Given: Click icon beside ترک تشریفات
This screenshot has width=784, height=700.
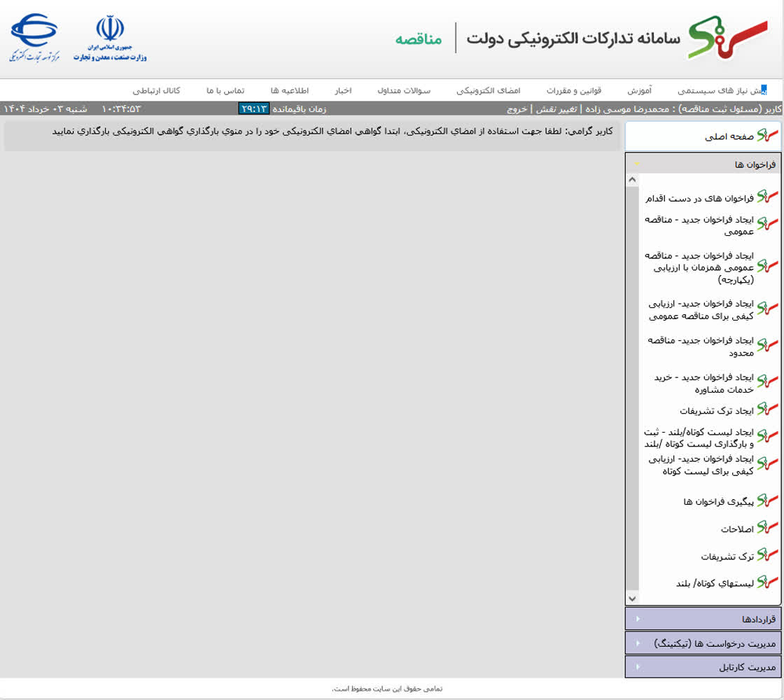Looking at the screenshot, I should pyautogui.click(x=767, y=554).
